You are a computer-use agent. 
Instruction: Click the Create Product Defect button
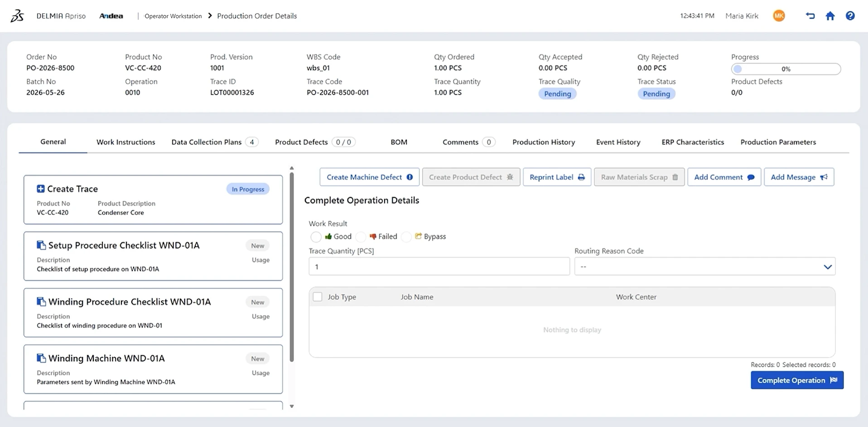pos(471,177)
